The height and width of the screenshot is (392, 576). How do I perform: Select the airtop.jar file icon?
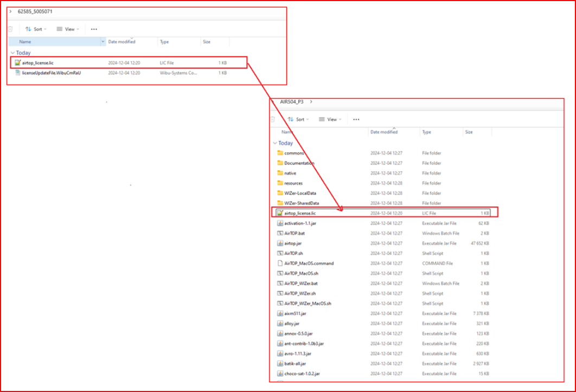[x=280, y=243]
